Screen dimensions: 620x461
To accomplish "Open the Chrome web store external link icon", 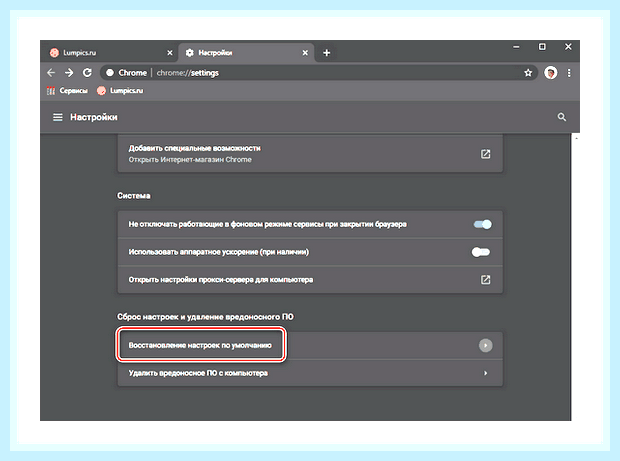I will coord(486,154).
